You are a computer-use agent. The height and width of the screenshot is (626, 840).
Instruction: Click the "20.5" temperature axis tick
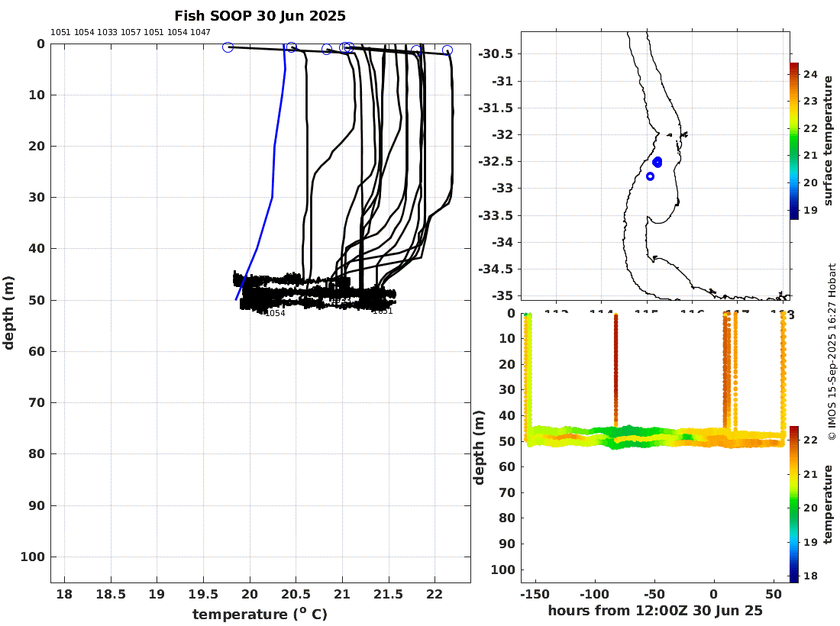coord(296,595)
